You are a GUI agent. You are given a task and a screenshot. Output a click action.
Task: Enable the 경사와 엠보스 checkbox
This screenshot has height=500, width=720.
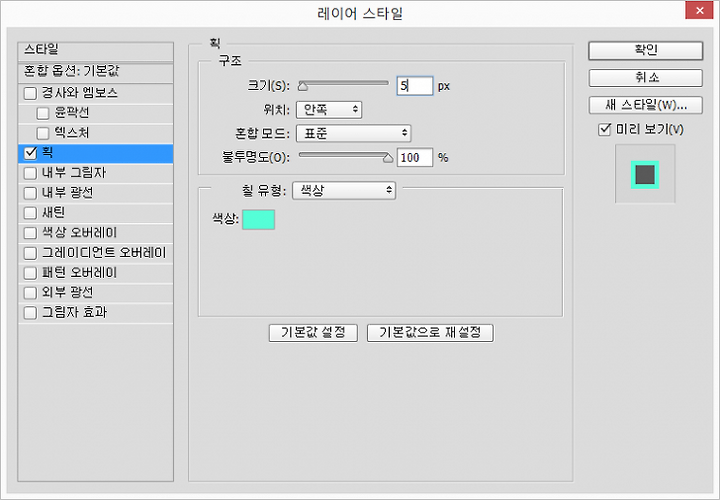tap(30, 93)
